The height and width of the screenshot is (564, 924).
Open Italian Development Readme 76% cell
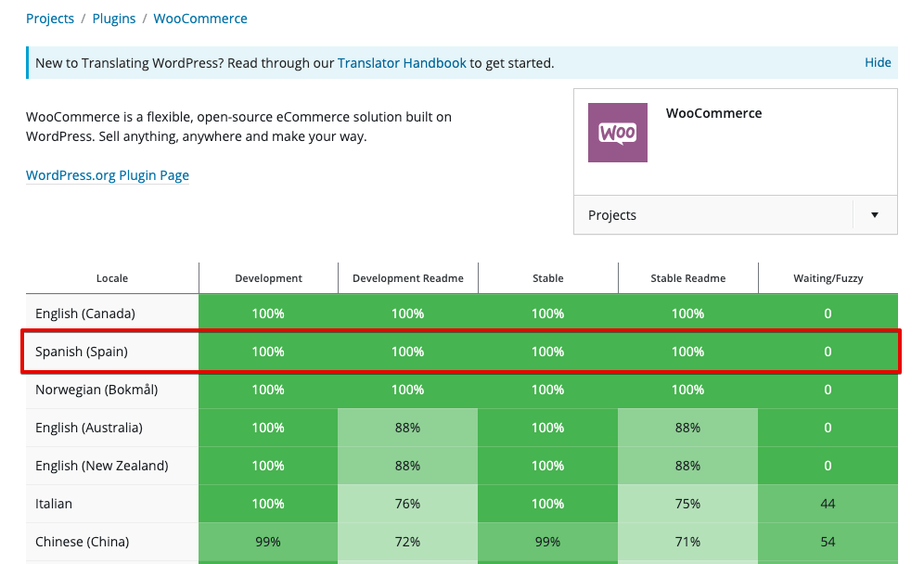tap(408, 504)
